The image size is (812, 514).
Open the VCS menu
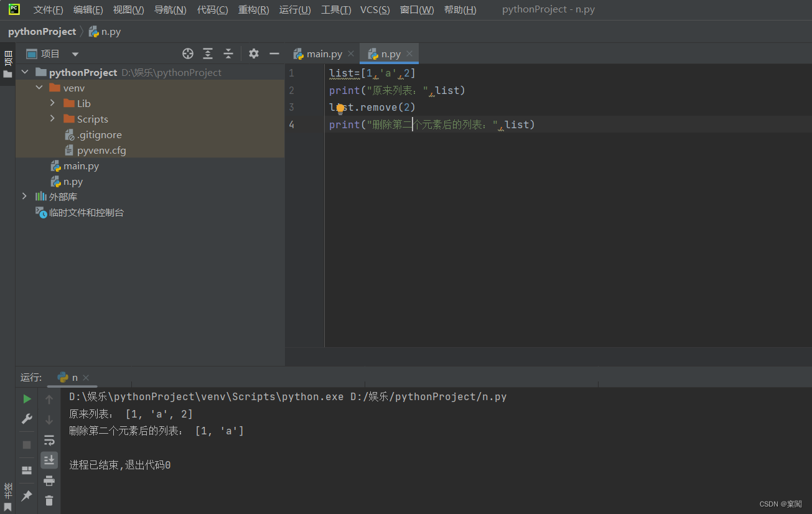click(375, 10)
